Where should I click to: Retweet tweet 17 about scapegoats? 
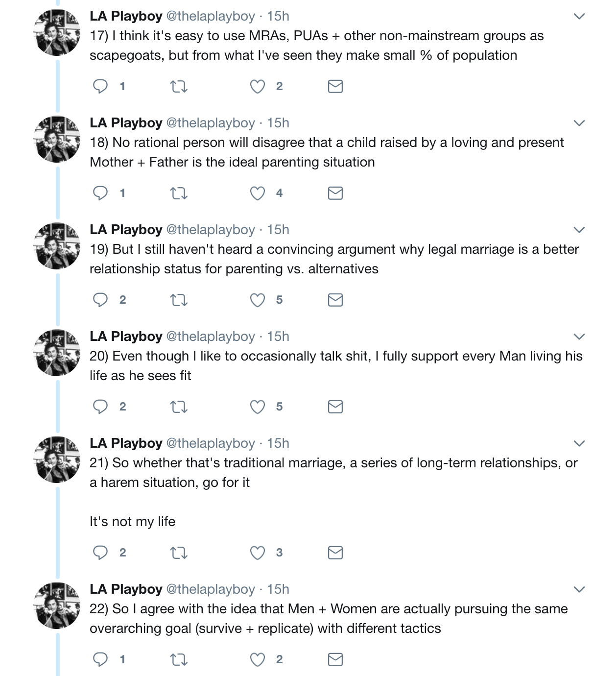pos(179,87)
